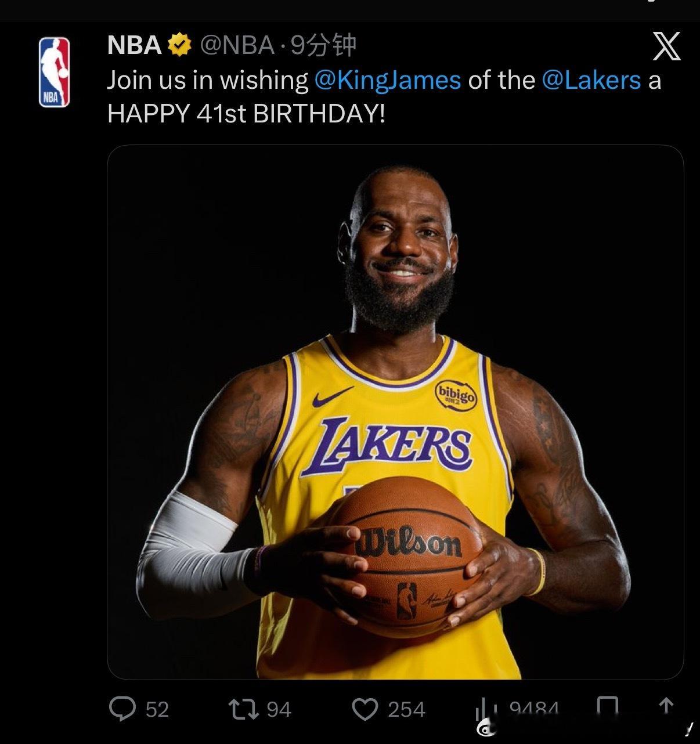Click the HAPPY 41st BIRTHDAY post text

tap(246, 114)
